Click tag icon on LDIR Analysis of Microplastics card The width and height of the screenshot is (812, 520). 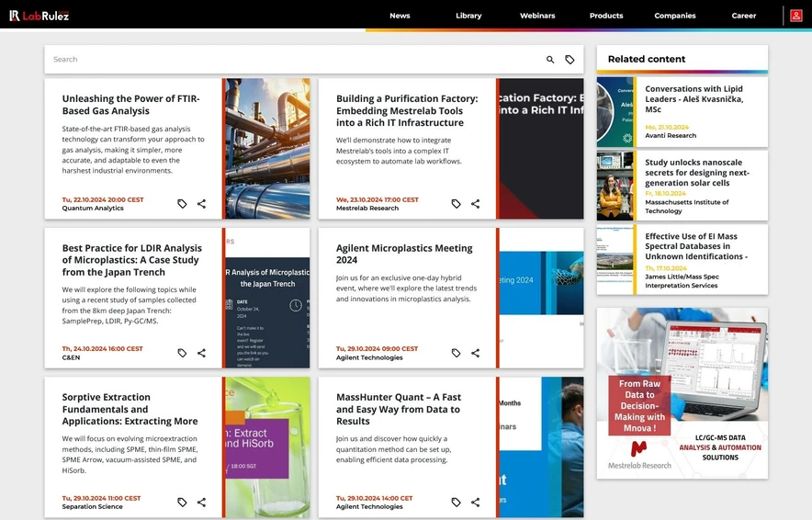click(182, 353)
